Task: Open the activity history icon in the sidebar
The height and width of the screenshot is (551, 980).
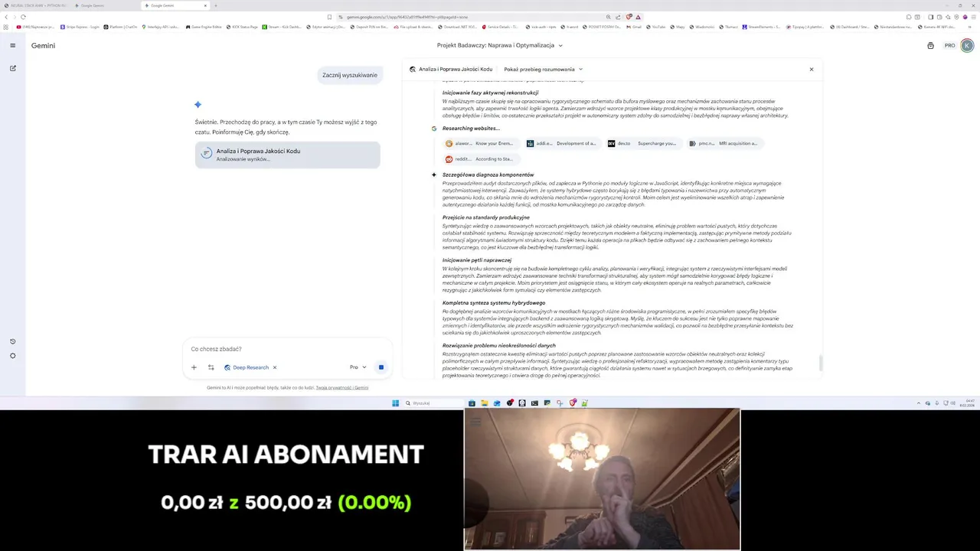Action: (12, 341)
